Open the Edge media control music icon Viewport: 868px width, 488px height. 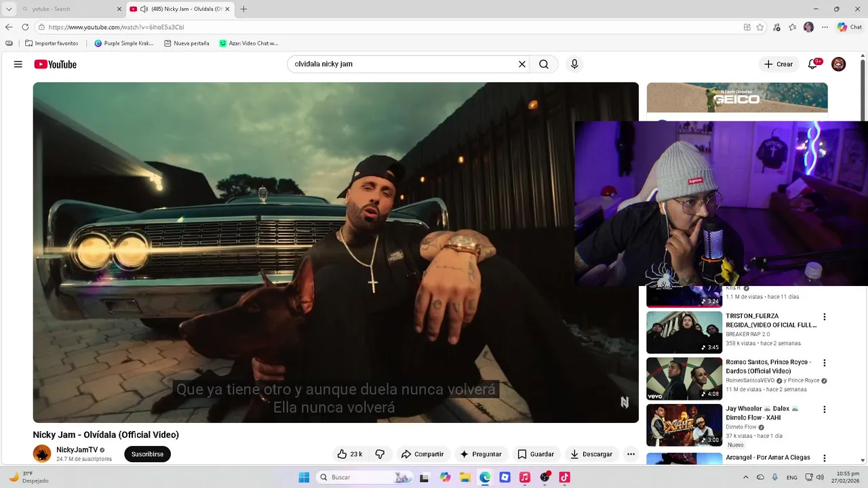click(776, 27)
